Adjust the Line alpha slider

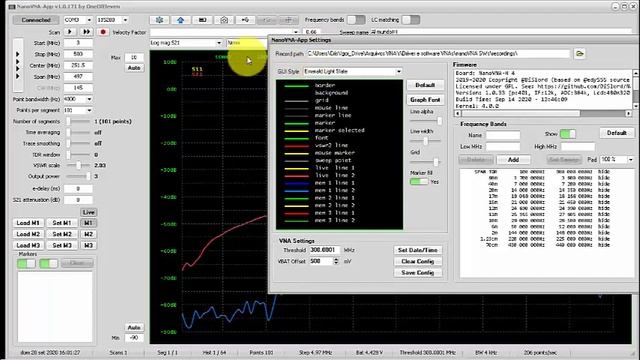(x=425, y=121)
